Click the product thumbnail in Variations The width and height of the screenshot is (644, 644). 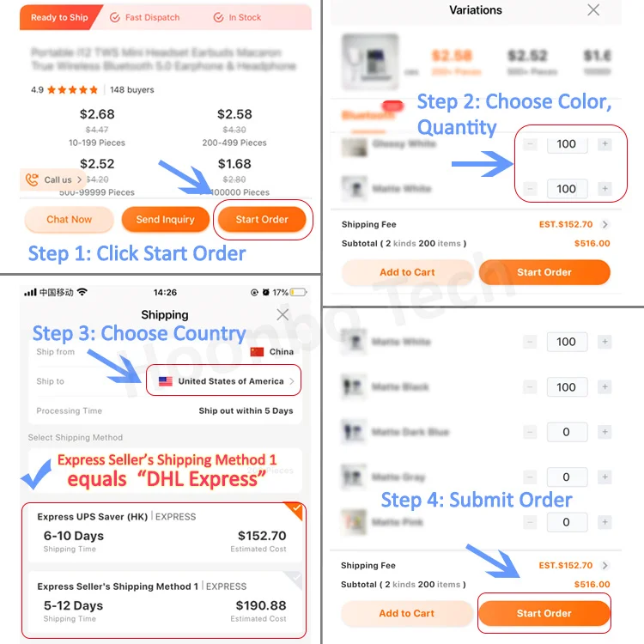[370, 62]
